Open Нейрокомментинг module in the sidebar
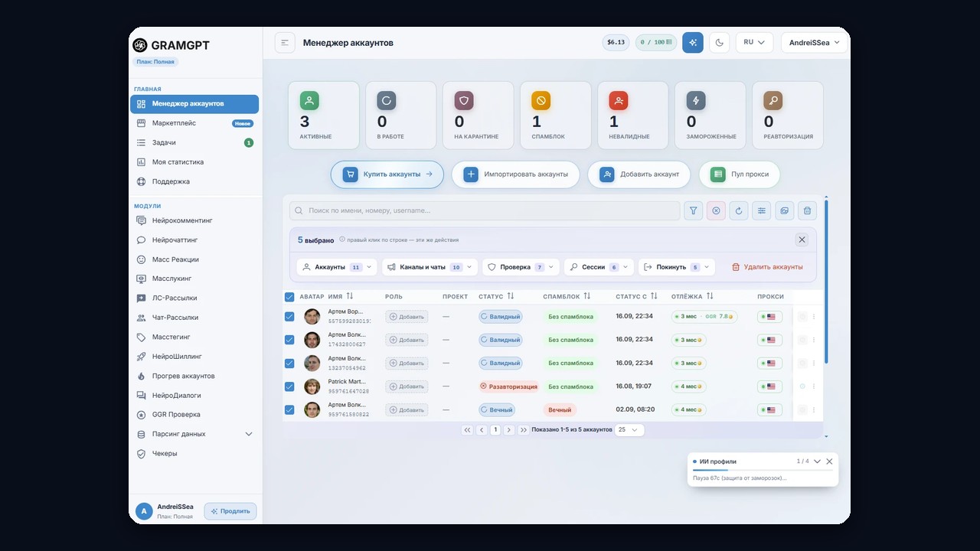Screen dimensions: 980x551 click(x=194, y=220)
